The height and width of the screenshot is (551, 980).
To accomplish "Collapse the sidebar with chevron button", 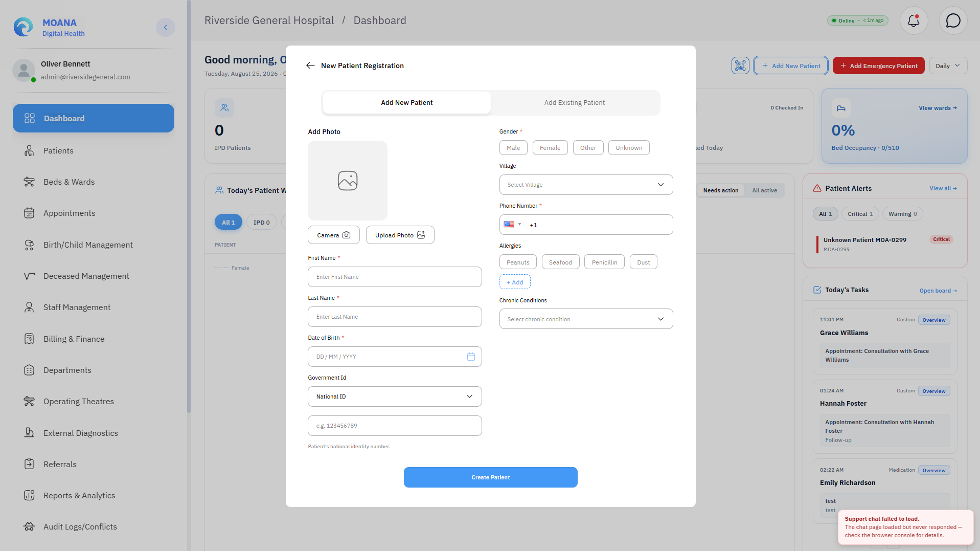I will point(165,28).
